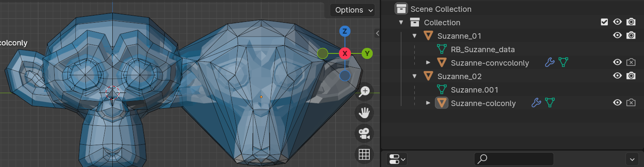The width and height of the screenshot is (644, 167).
Task: Click the red X axis gizmo handle
Action: click(x=345, y=53)
